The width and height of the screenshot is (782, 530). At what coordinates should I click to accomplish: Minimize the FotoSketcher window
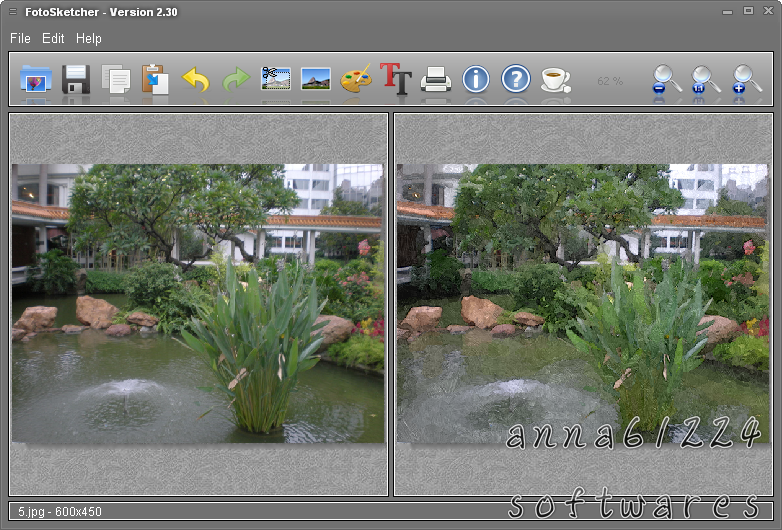pos(728,11)
